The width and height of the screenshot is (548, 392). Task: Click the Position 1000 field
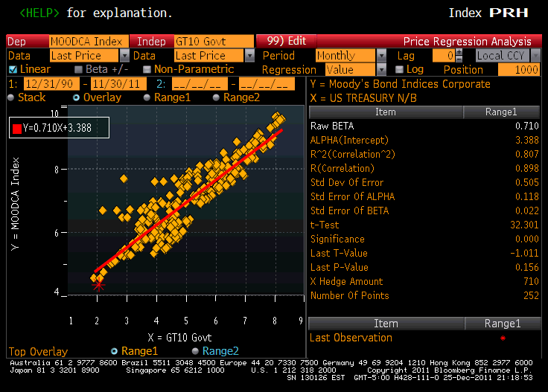[x=519, y=69]
